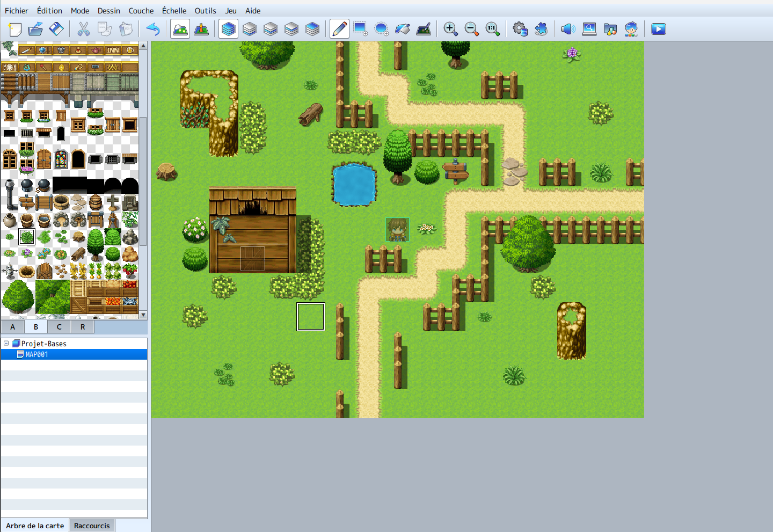
Task: Select MAP001 in the map tree
Action: tap(37, 354)
